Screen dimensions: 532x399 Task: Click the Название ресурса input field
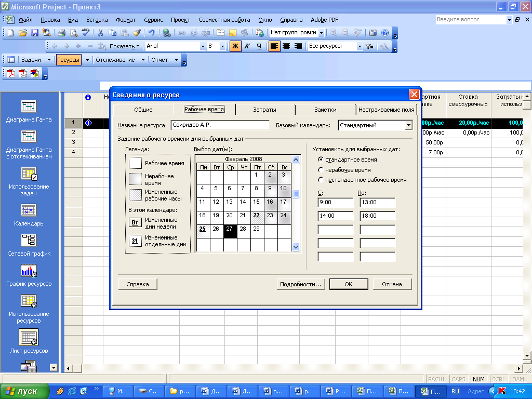click(220, 125)
